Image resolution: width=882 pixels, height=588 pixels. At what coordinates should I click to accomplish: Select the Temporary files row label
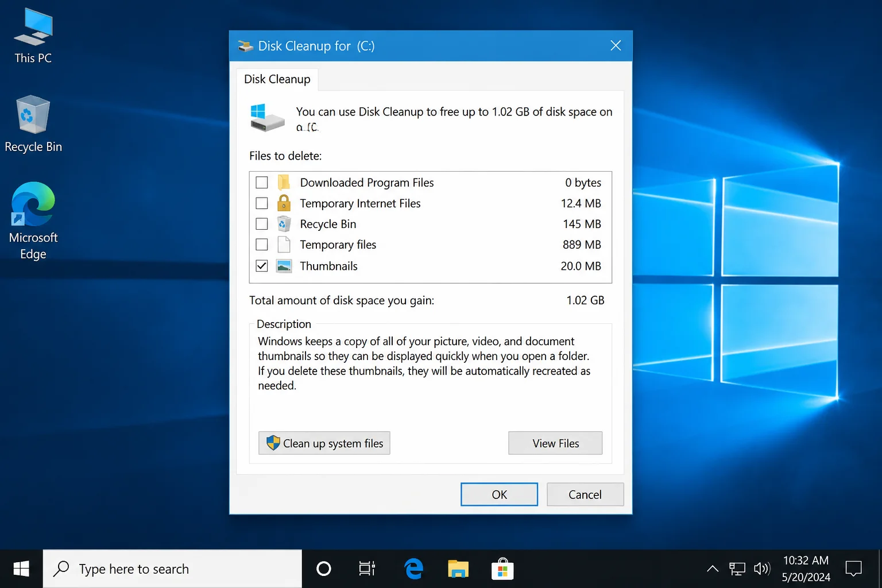tap(338, 245)
